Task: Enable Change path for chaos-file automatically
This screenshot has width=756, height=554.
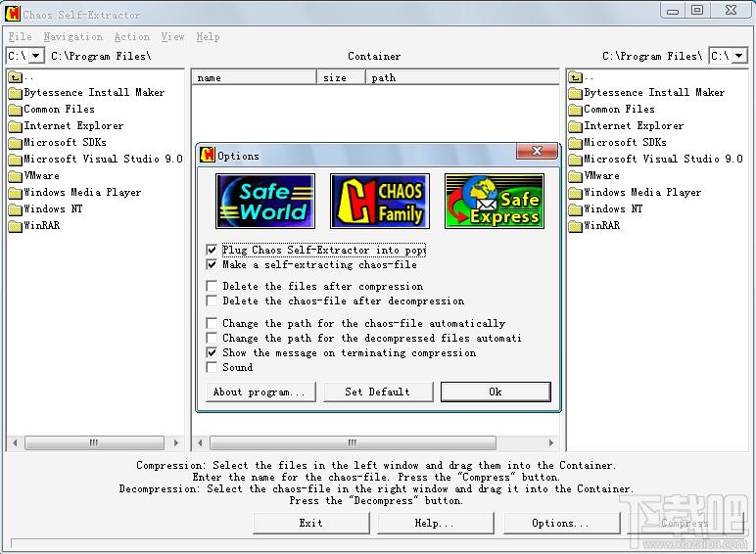Action: [212, 323]
